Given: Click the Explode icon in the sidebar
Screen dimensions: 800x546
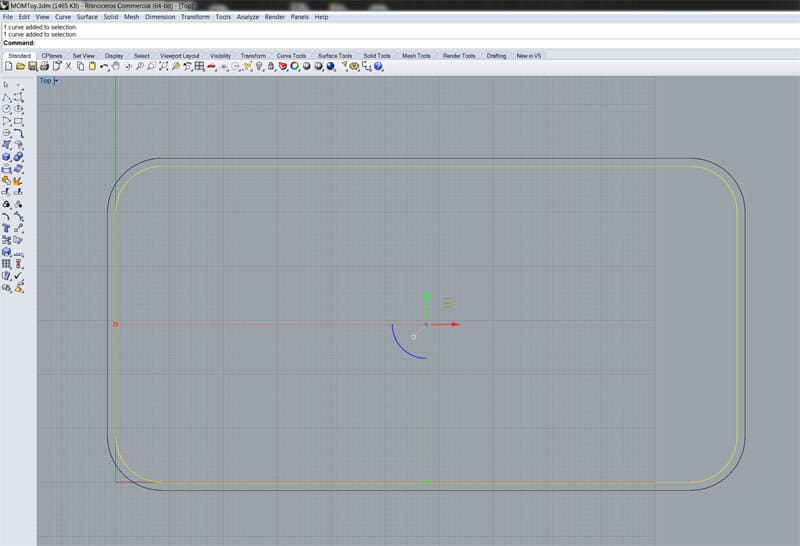Looking at the screenshot, I should pyautogui.click(x=18, y=181).
